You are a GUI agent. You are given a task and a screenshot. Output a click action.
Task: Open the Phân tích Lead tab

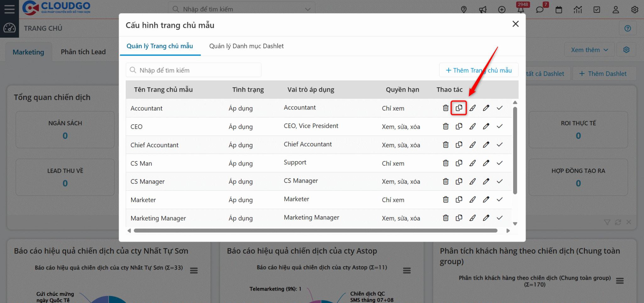tap(83, 52)
